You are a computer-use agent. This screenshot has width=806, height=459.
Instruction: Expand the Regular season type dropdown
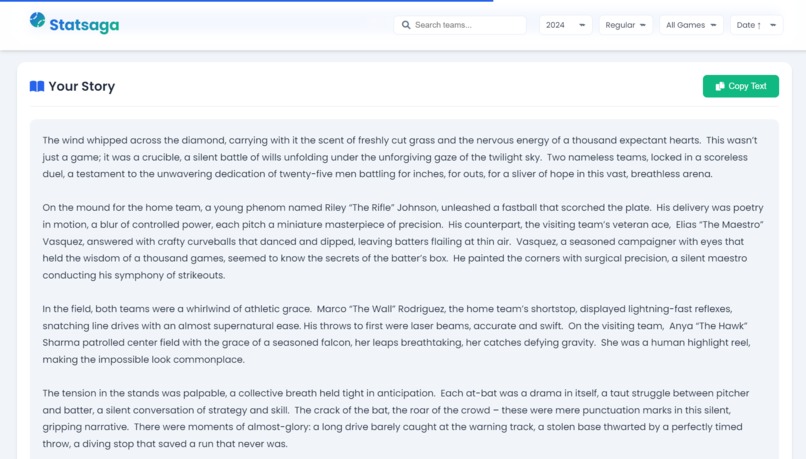[x=626, y=25]
